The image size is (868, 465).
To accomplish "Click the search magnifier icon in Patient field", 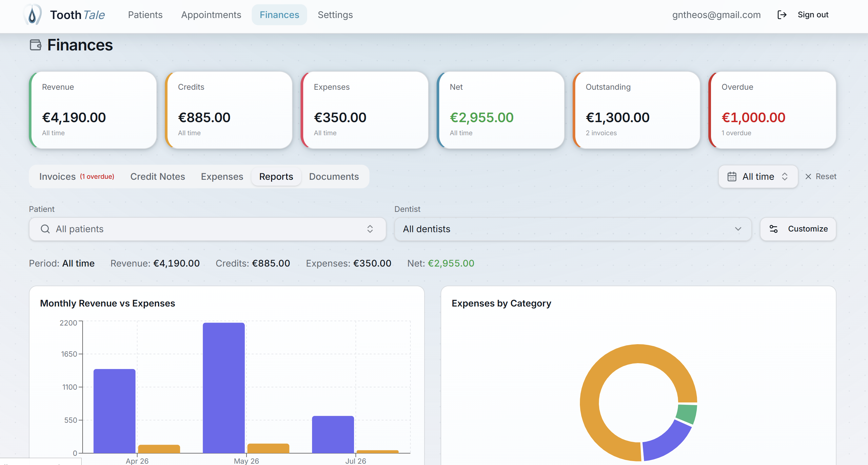I will point(45,229).
